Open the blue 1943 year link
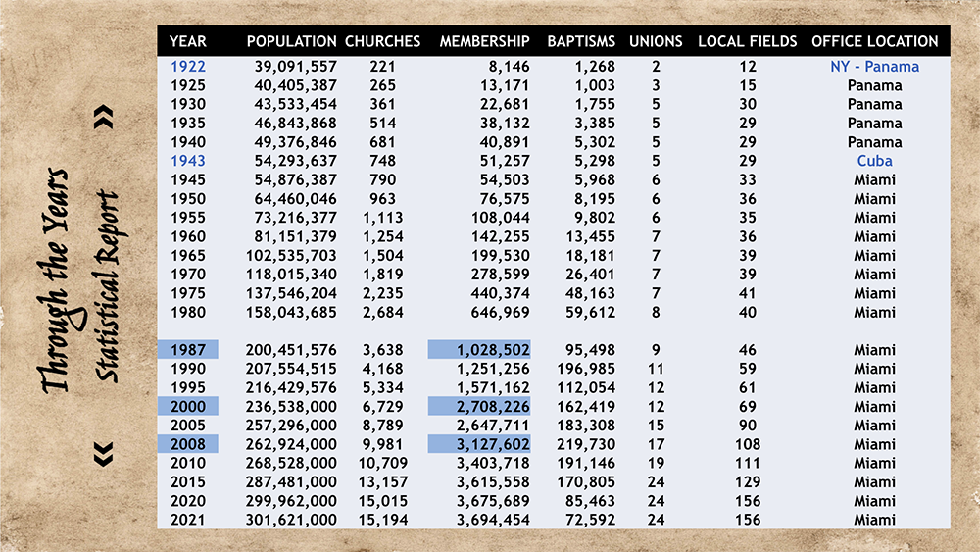Screen dimensions: 980x552 click(188, 161)
